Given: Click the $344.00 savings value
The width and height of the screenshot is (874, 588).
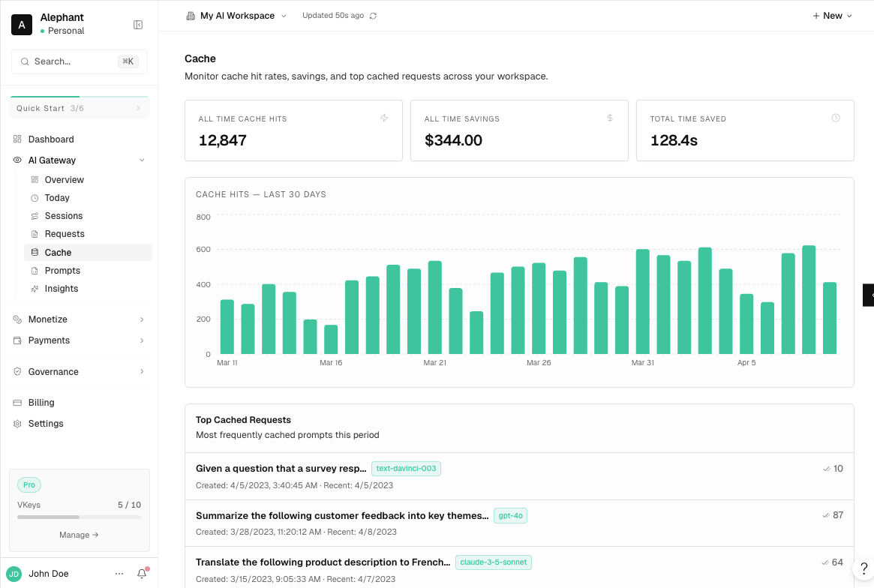Looking at the screenshot, I should click(x=453, y=140).
